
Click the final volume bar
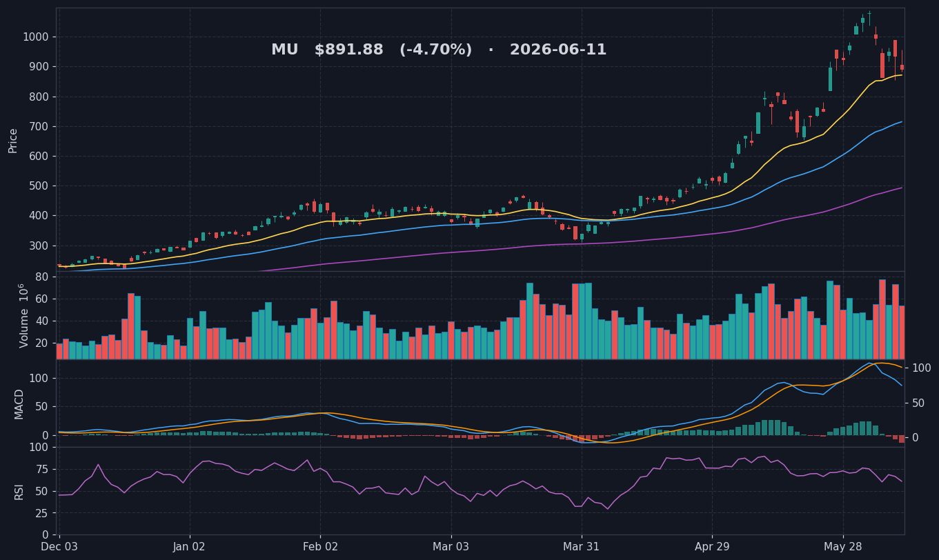(902, 332)
